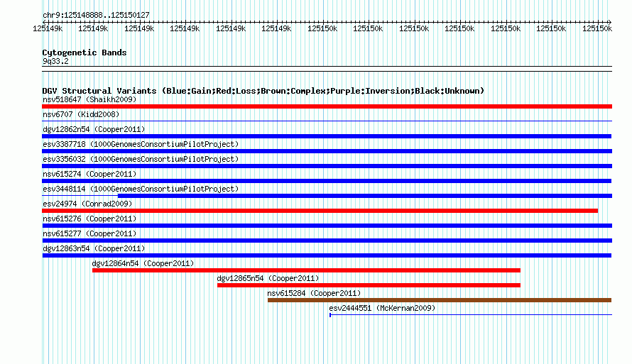632x364 pixels.
Task: Open the nsv6707 (Kidd2008) label
Action: [x=81, y=114]
